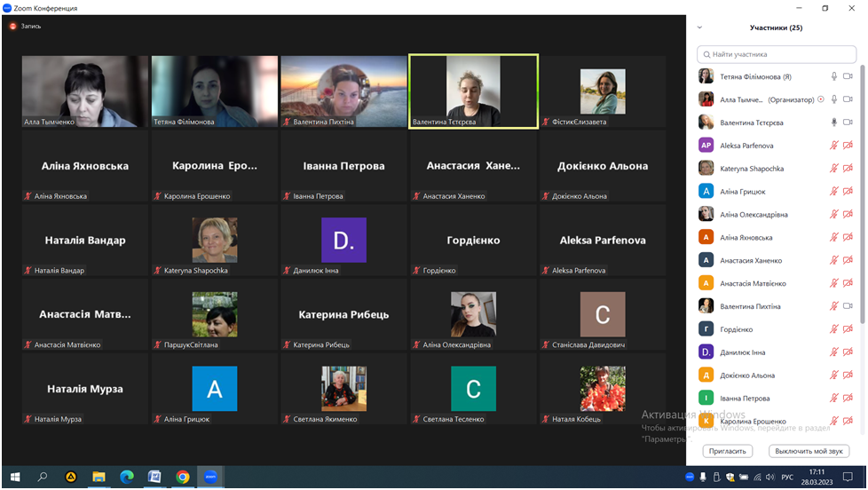Click the Найти участника search field
Screen dimensions: 868x490
pyautogui.click(x=776, y=54)
